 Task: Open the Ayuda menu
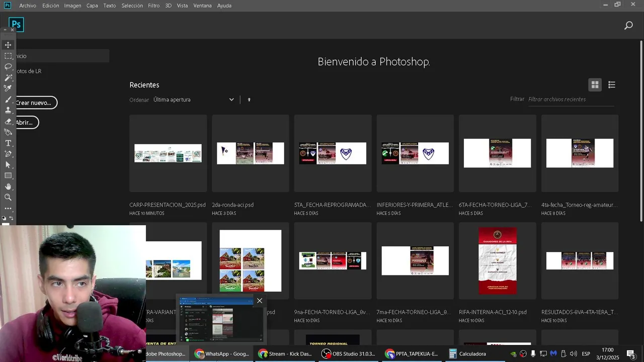click(224, 6)
